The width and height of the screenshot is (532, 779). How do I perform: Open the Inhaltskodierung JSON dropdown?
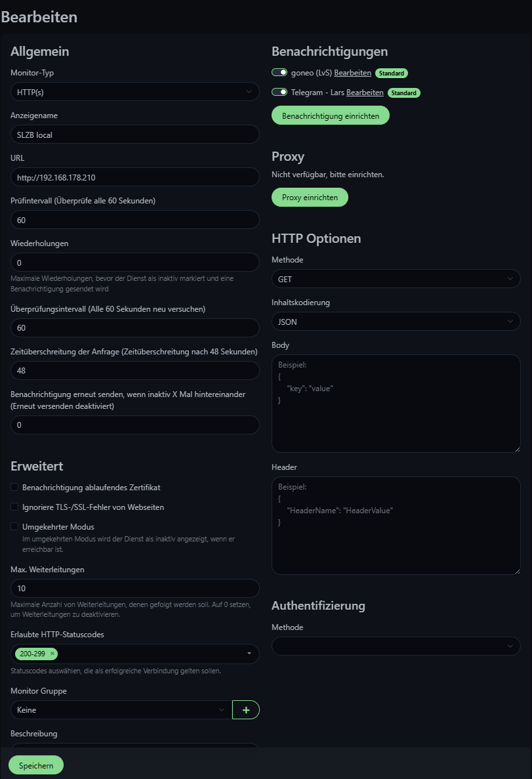pos(396,322)
